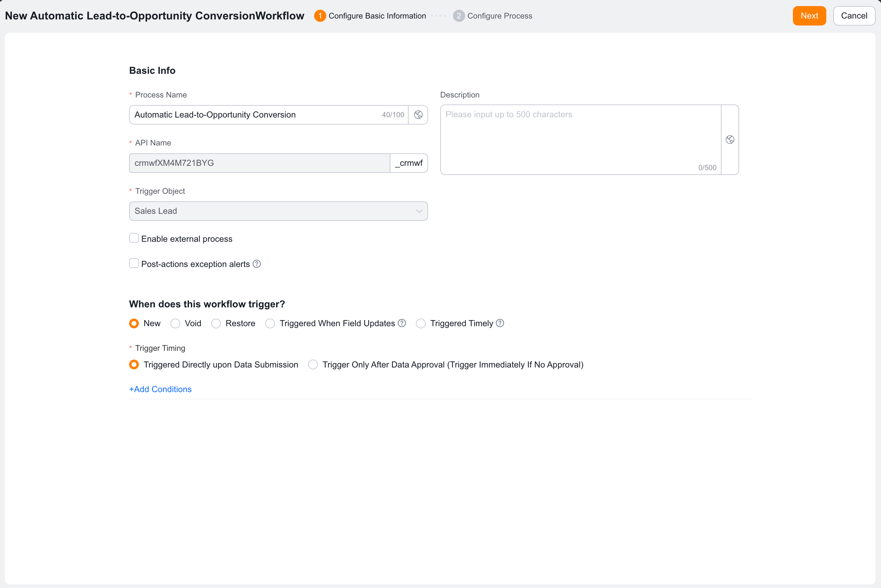Focus the Description text area
Screen dimensions: 881x588
click(x=581, y=139)
